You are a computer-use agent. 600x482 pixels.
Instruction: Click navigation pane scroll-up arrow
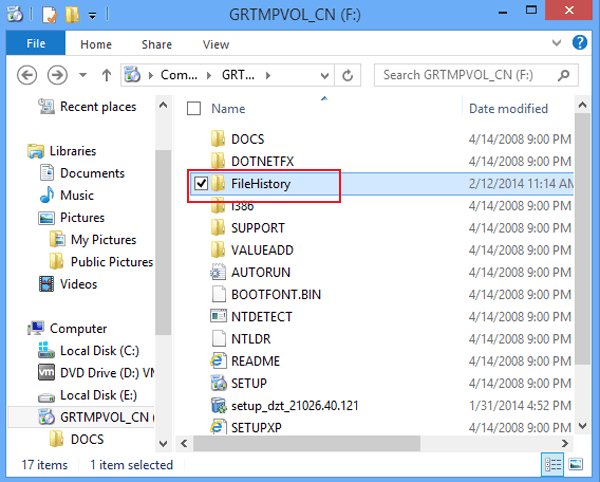tap(163, 105)
